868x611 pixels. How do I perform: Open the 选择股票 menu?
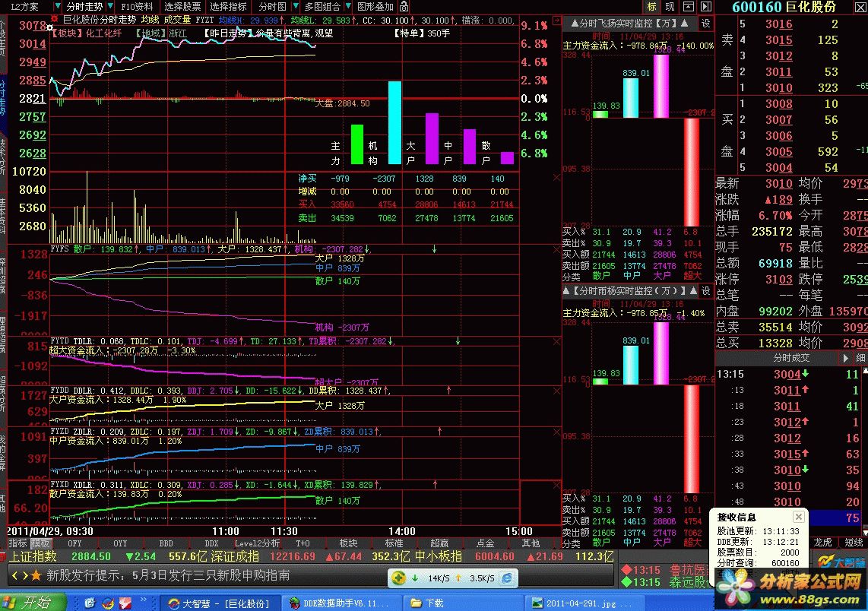[x=182, y=7]
